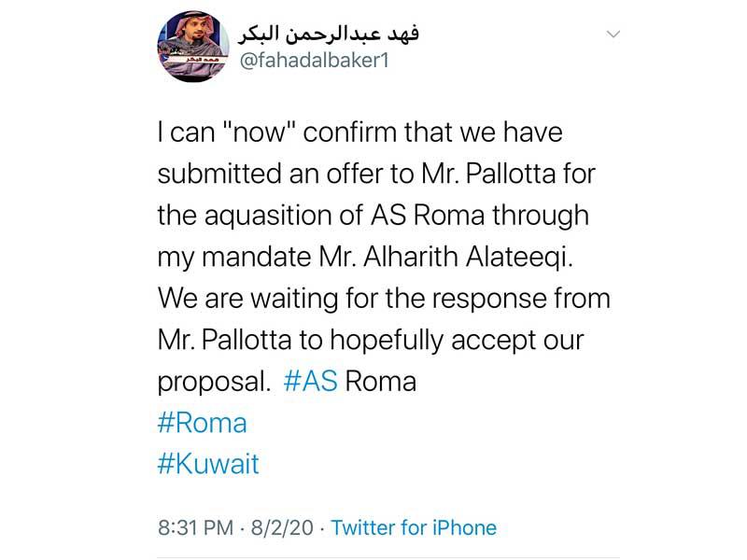Open the #AS hashtag
Viewport: 747px width, 560px height.
pyautogui.click(x=310, y=383)
